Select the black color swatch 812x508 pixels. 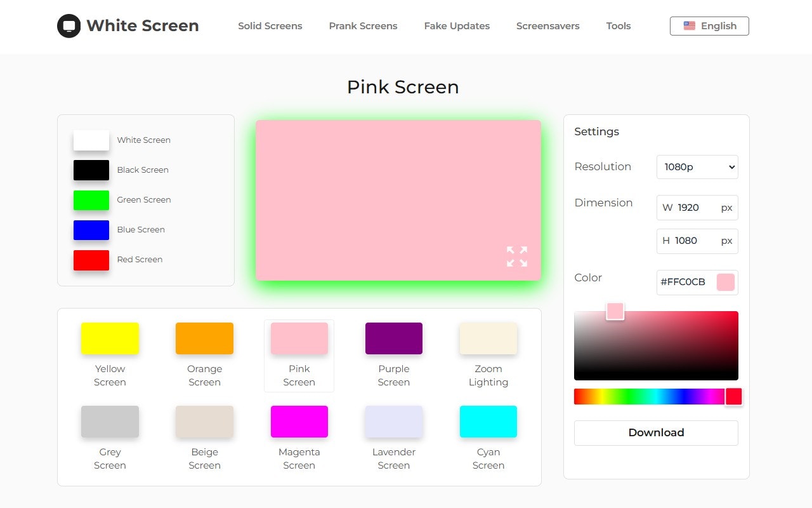91,170
